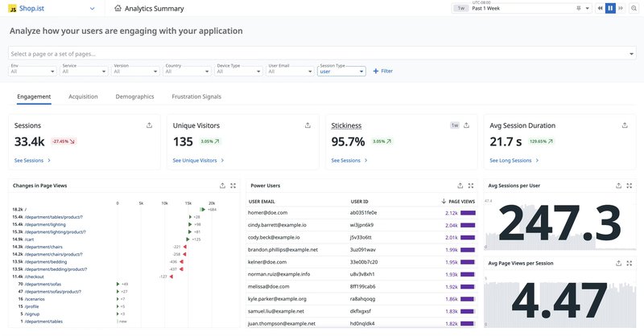Viewport: 644px width, 336px height.
Task: Open the Frustration Signals tab
Action: coord(196,96)
